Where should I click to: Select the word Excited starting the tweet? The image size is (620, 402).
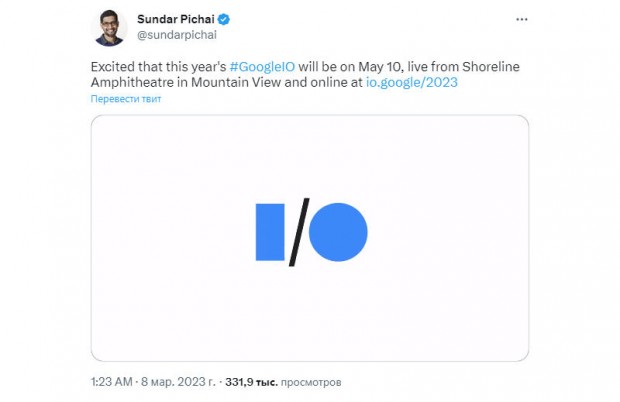coord(113,66)
